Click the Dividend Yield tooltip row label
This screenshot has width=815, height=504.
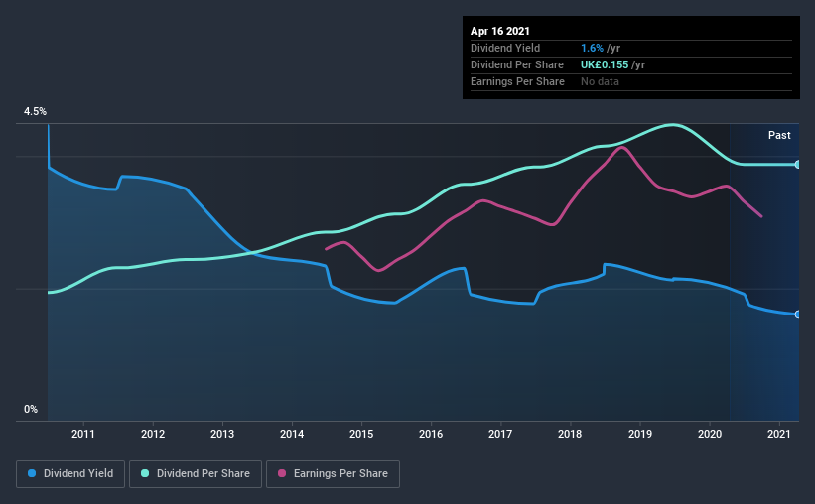505,48
